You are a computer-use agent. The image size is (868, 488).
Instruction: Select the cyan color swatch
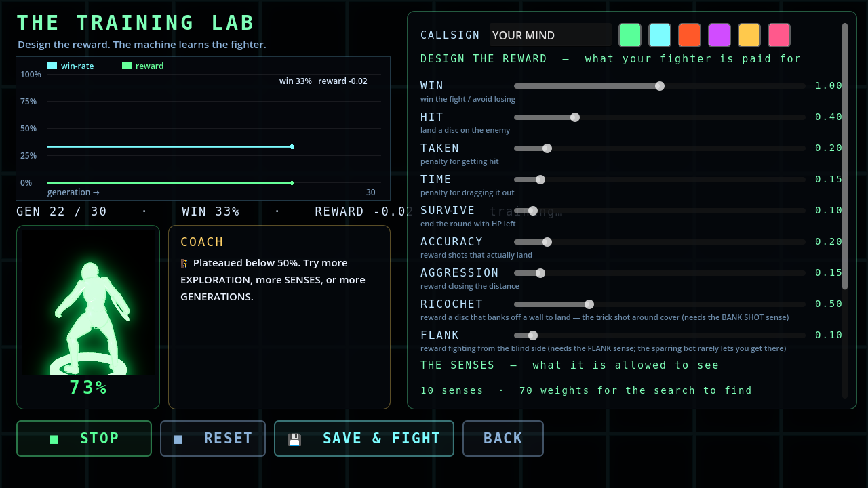tap(660, 35)
